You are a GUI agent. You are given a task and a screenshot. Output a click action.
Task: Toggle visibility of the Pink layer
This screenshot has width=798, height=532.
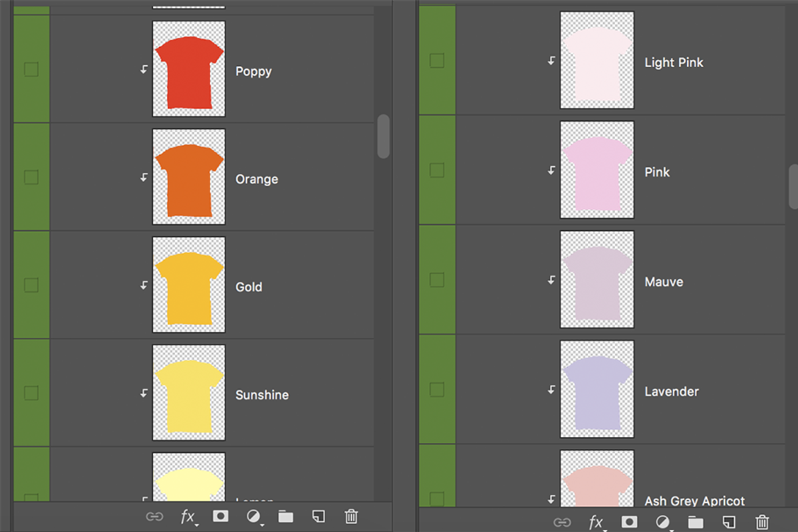point(437,170)
